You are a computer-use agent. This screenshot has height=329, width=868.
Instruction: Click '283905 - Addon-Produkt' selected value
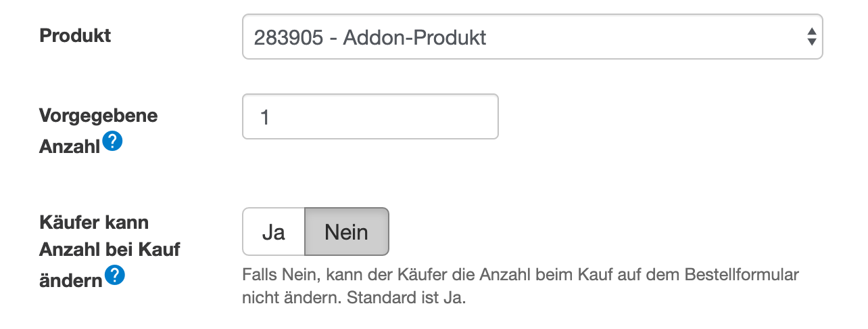point(370,37)
